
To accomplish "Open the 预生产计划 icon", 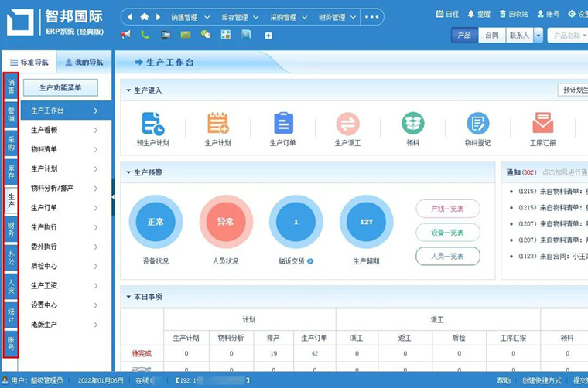I will pyautogui.click(x=152, y=124).
